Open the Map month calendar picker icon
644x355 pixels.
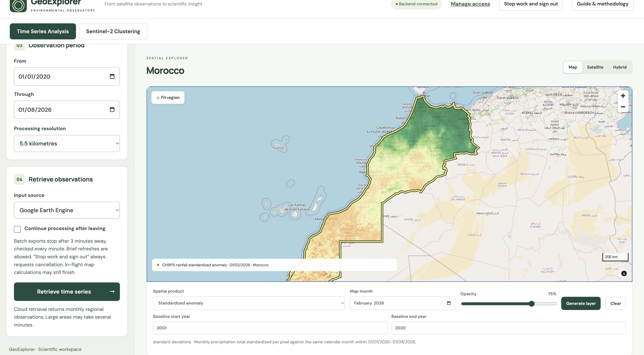[x=449, y=303]
